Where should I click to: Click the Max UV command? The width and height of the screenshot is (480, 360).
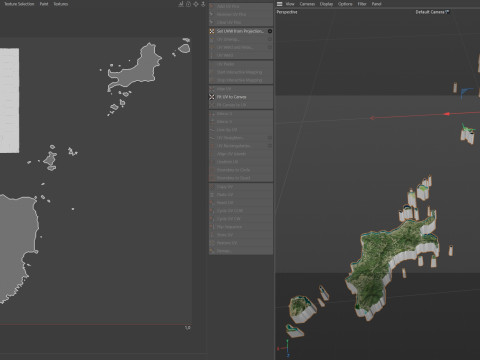pos(241,89)
